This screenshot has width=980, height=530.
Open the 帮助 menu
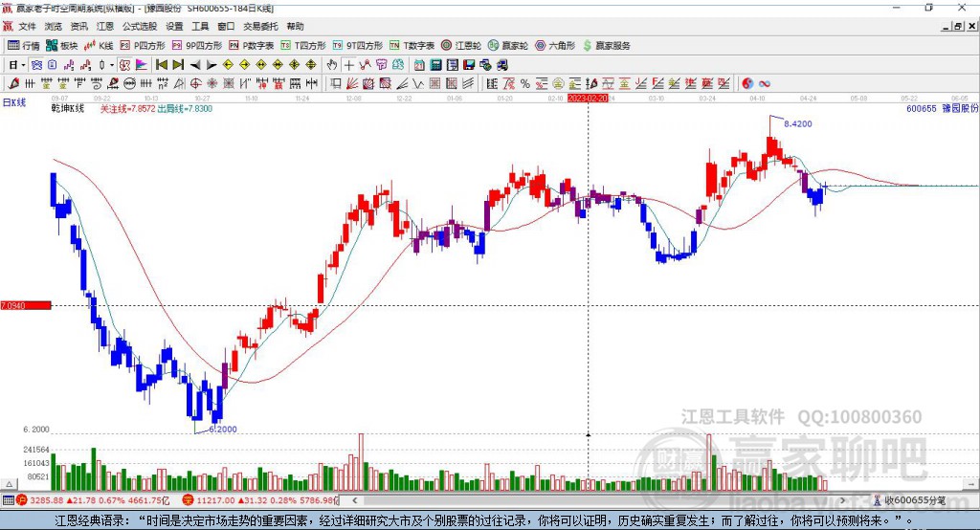tap(295, 26)
